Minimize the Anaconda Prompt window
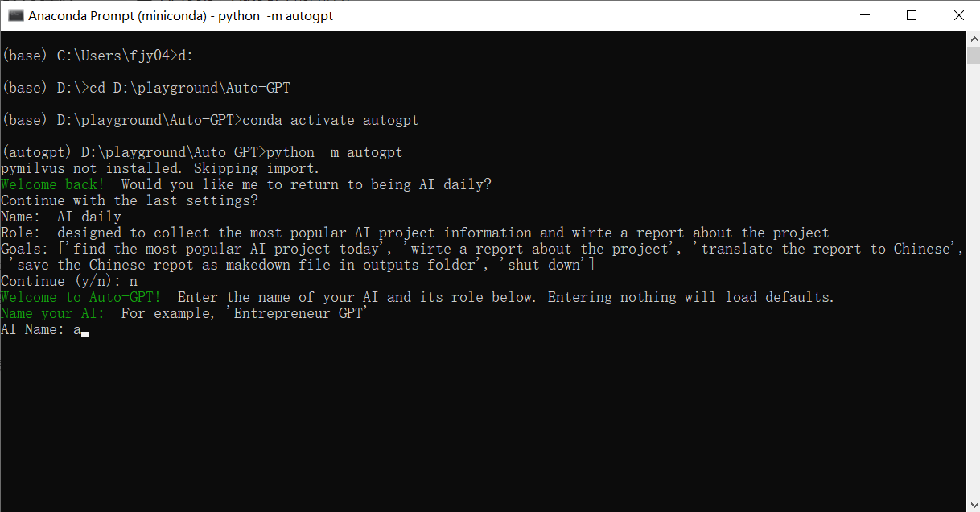This screenshot has height=512, width=980. pyautogui.click(x=865, y=15)
